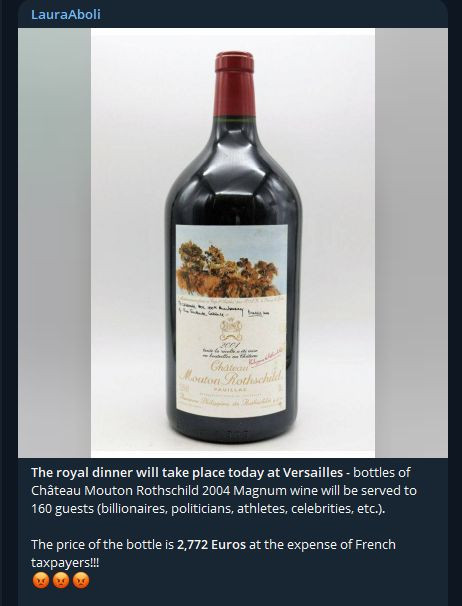
Task: Click the red foil cap of the bottle
Action: [x=235, y=84]
